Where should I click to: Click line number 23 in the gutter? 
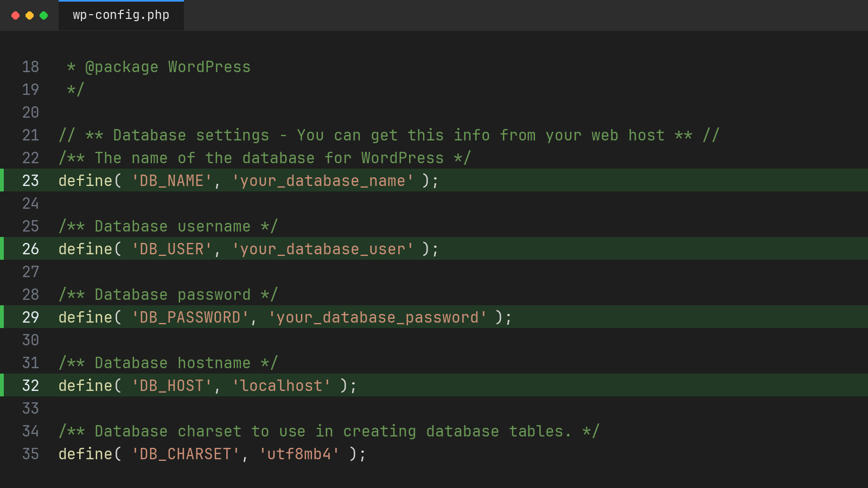pos(30,181)
